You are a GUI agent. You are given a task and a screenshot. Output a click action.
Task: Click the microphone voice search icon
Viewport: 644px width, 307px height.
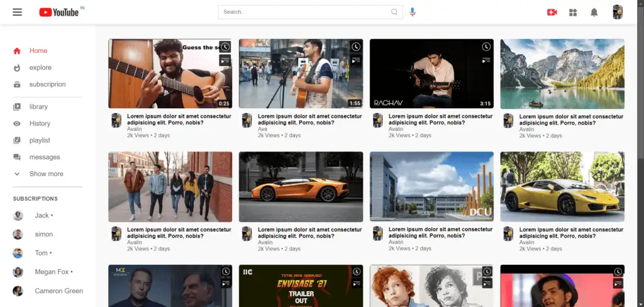click(413, 12)
